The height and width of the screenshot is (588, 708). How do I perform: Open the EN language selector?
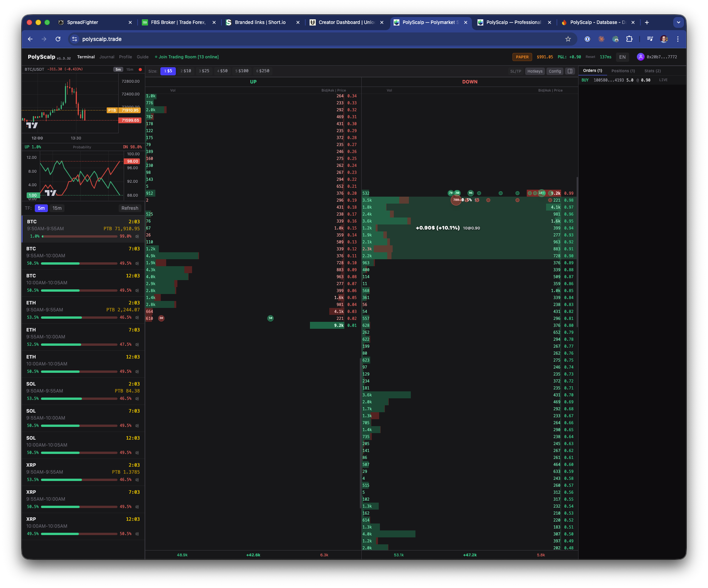pyautogui.click(x=622, y=57)
